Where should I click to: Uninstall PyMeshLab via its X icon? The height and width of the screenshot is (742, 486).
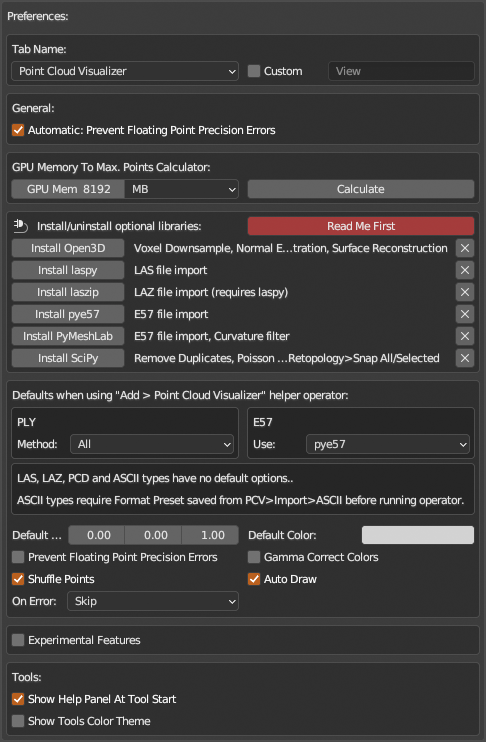coord(465,336)
